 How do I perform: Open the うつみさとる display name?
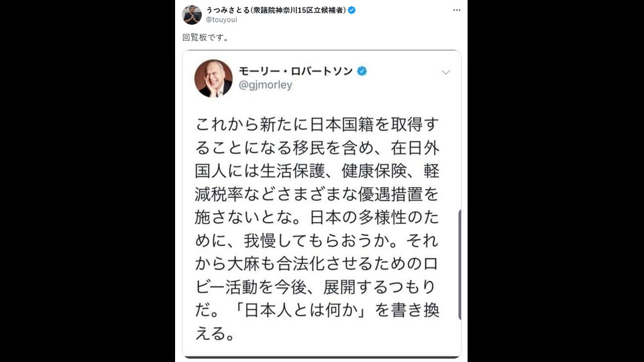point(228,10)
